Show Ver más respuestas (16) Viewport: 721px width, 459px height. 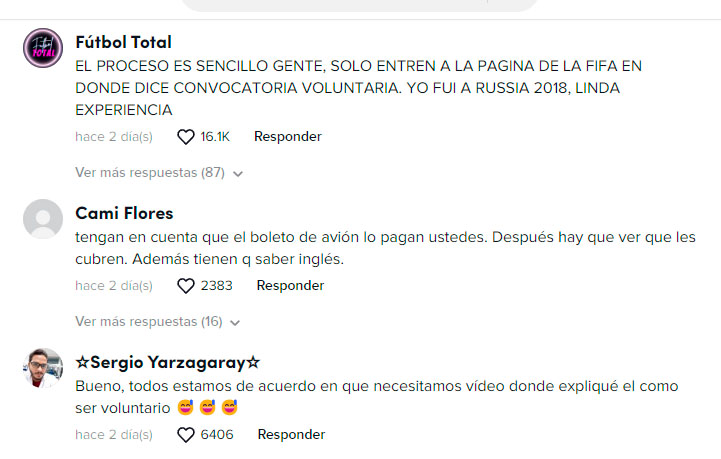point(149,321)
